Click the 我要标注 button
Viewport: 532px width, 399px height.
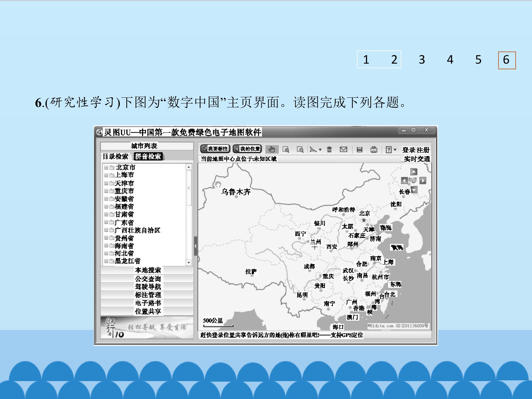point(215,149)
